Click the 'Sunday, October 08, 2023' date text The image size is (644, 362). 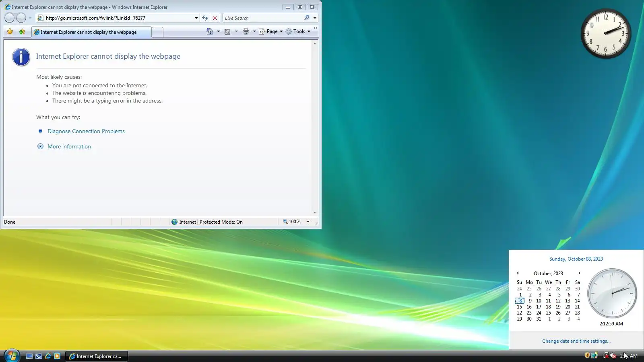(x=576, y=259)
